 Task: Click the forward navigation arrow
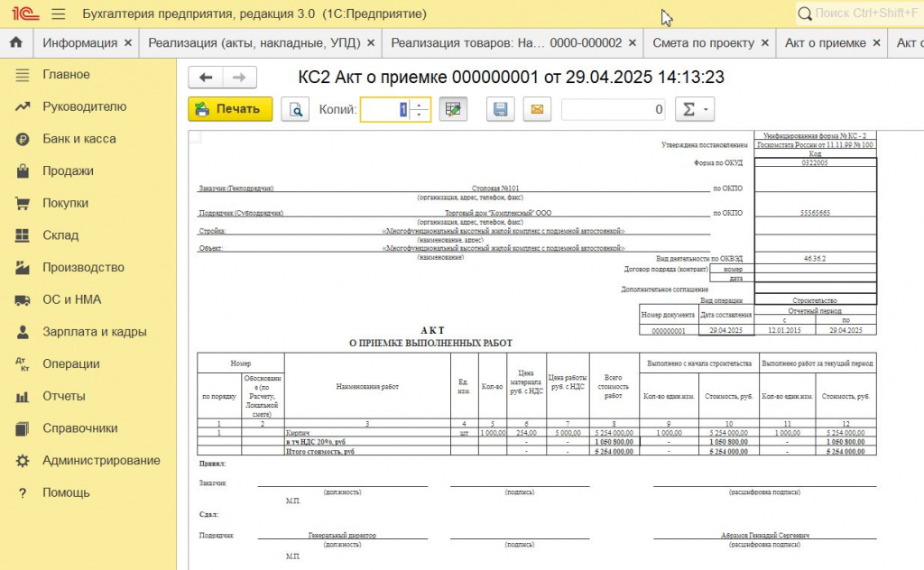[x=239, y=78]
